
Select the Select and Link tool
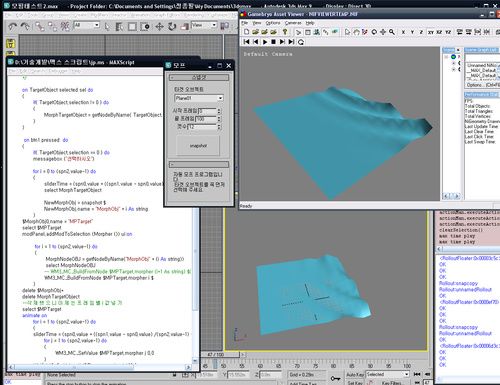pos(39,26)
